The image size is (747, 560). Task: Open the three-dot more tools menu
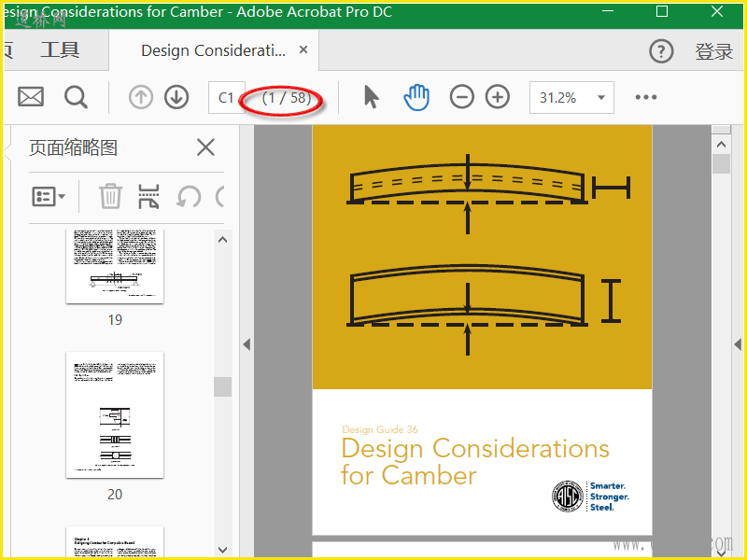coord(646,97)
